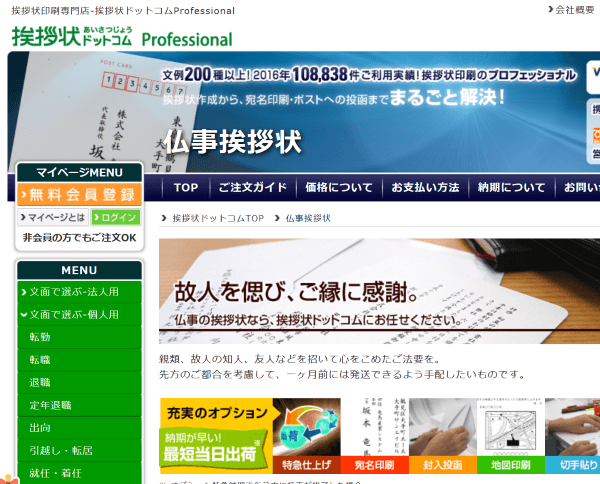Go to the TOP navigation item
This screenshot has width=600, height=484.
pos(186,187)
